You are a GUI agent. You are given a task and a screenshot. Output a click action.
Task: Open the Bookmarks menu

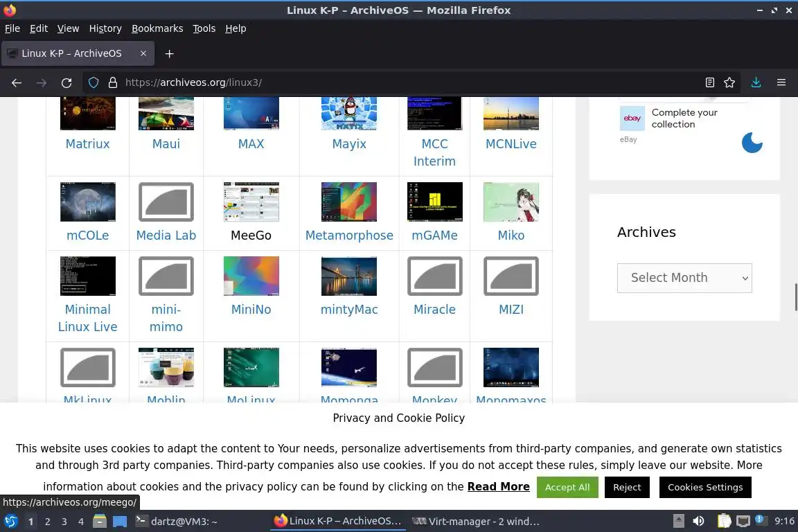[x=157, y=28]
